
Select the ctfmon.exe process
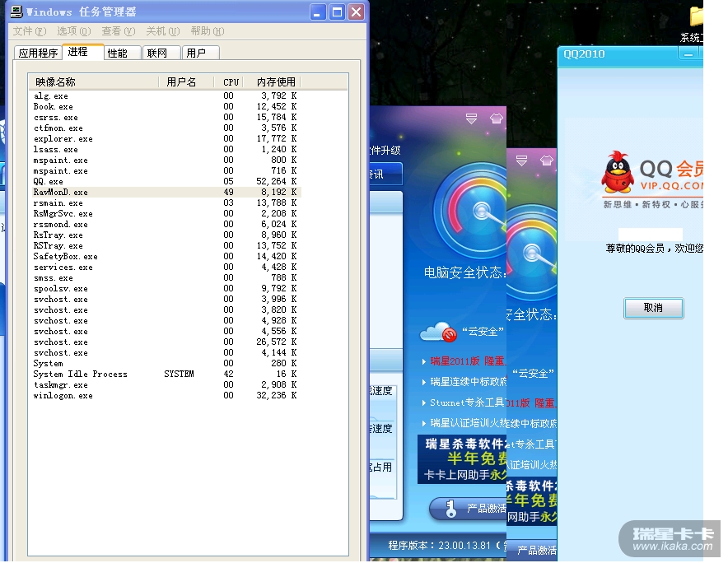pos(166,128)
